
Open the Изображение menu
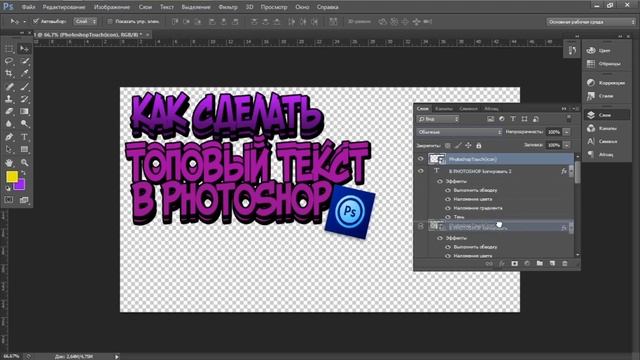click(x=112, y=7)
